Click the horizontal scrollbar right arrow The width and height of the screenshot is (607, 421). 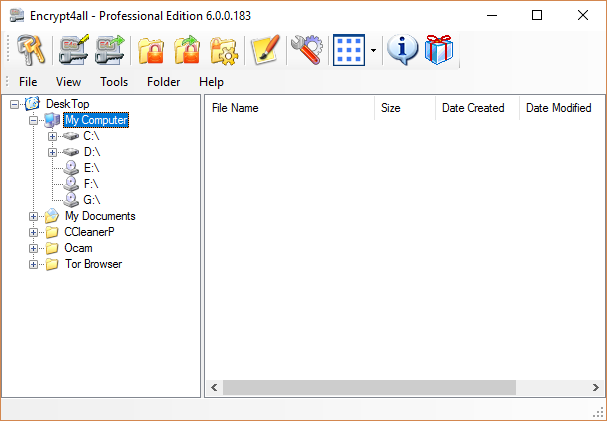click(x=596, y=387)
